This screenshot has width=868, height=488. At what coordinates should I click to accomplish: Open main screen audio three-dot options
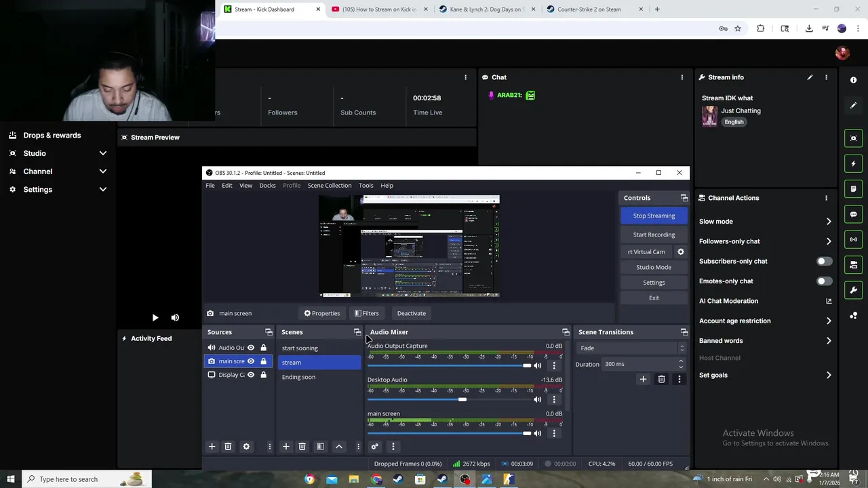(554, 433)
